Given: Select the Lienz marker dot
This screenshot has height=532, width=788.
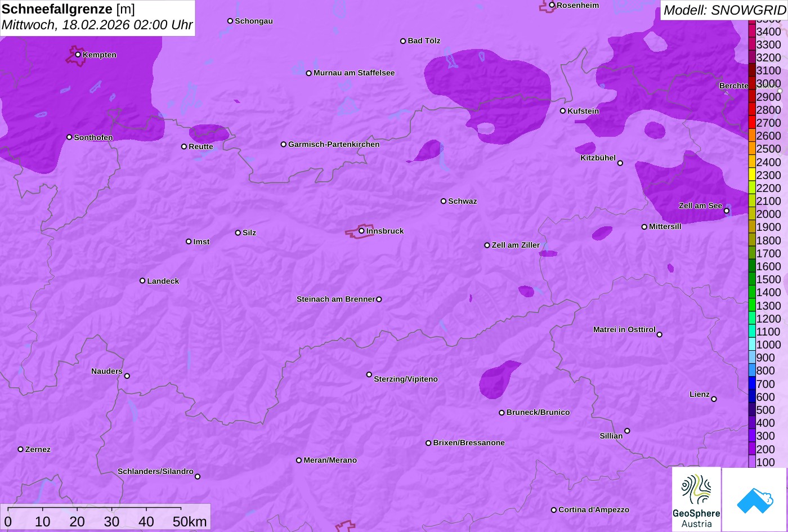Looking at the screenshot, I should click(714, 399).
